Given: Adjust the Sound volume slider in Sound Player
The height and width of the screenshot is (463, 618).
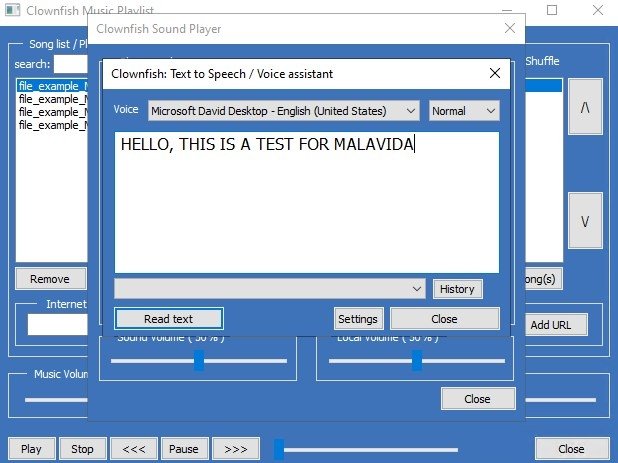Looking at the screenshot, I should click(x=199, y=361).
